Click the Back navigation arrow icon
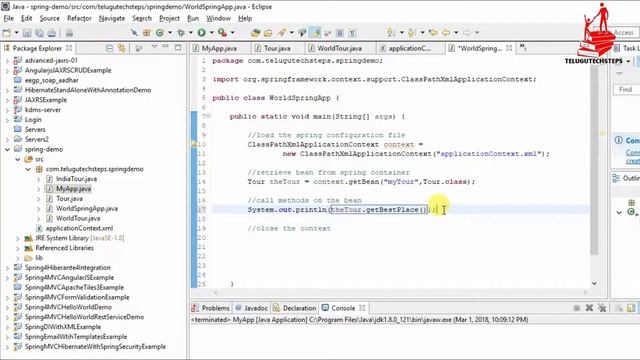 point(446,33)
